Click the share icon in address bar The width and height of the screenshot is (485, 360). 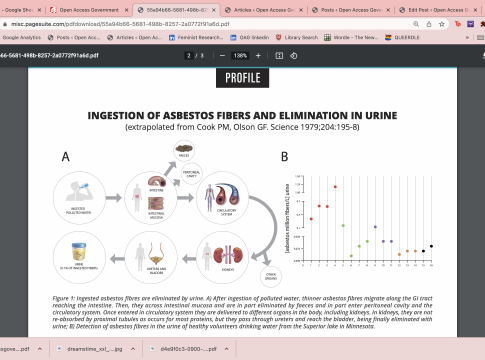pos(429,24)
